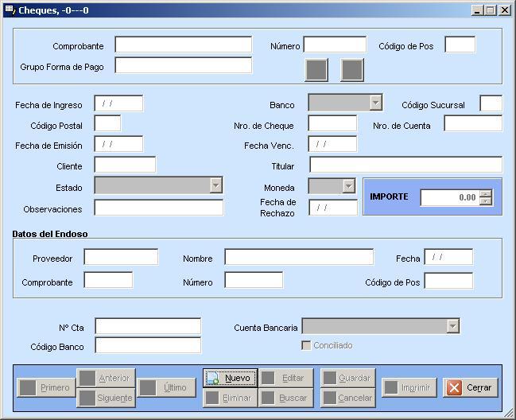Click the Eliminar button
This screenshot has width=516, height=420.
[230, 398]
